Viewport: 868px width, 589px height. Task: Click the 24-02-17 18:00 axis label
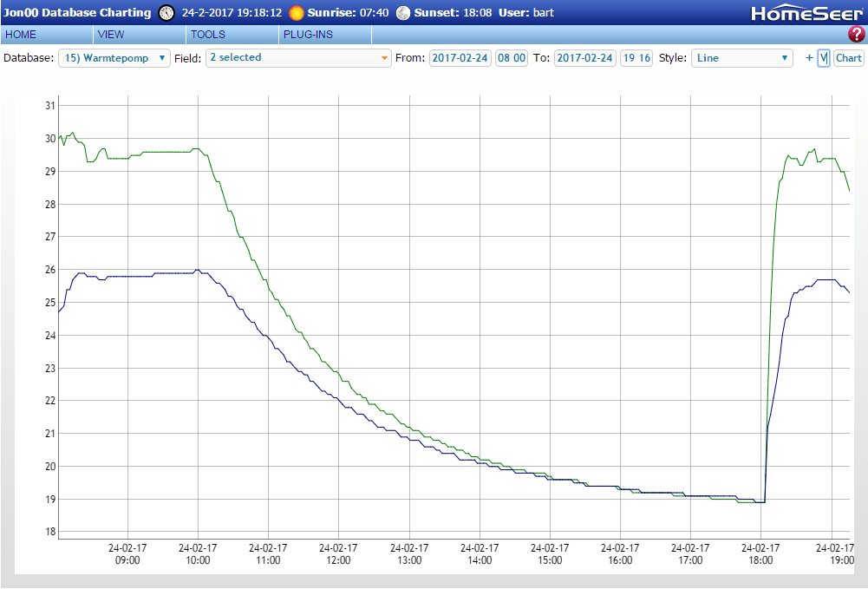(x=760, y=553)
